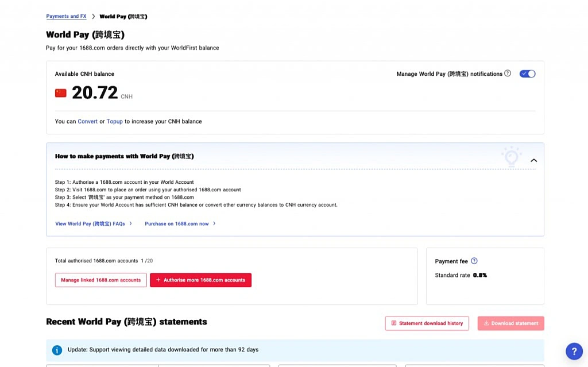This screenshot has width=588, height=367.
Task: Open the Payment fee info tooltip icon
Action: pos(474,261)
